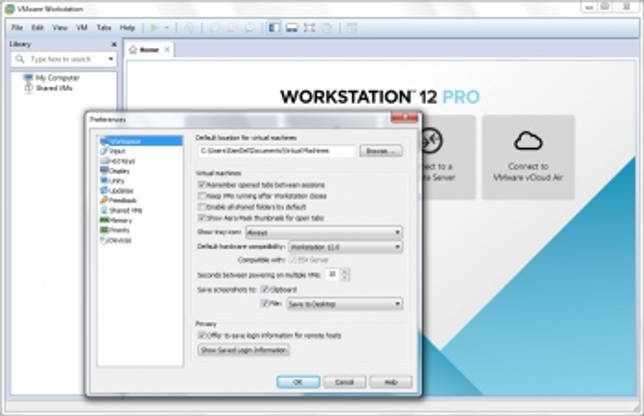Screen dimensions: 644x416
Task: Open the Tabs menu
Action: pos(104,28)
